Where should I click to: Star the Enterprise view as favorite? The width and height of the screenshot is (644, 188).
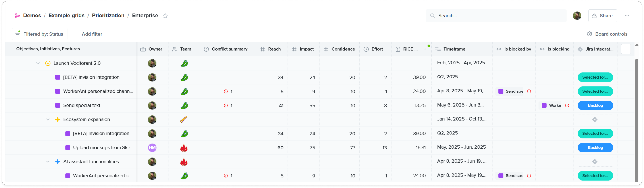click(x=165, y=16)
